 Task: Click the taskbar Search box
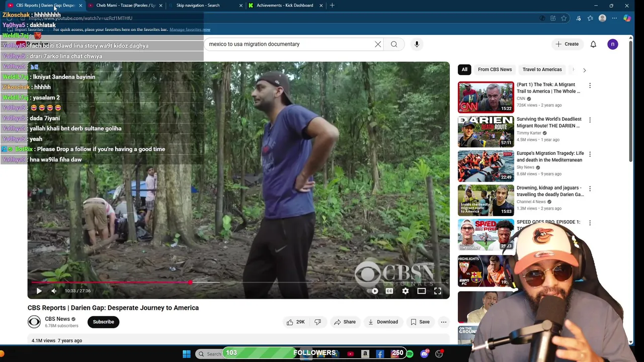[x=209, y=354]
